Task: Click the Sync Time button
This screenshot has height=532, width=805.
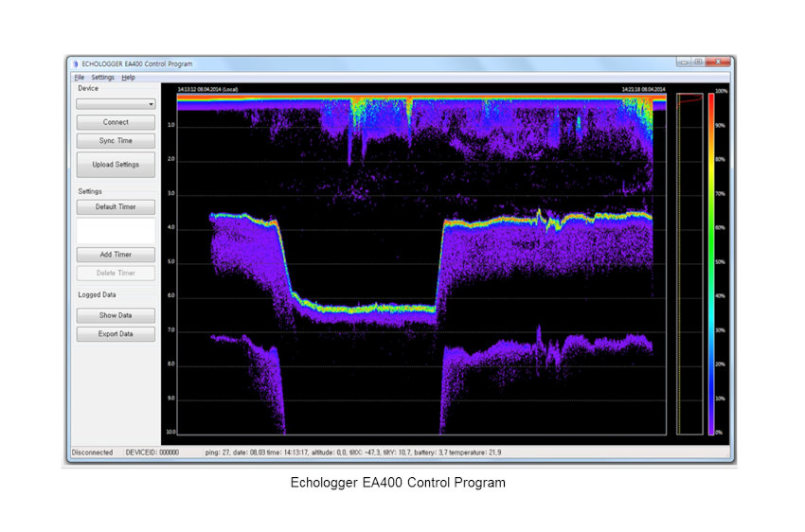Action: point(116,140)
